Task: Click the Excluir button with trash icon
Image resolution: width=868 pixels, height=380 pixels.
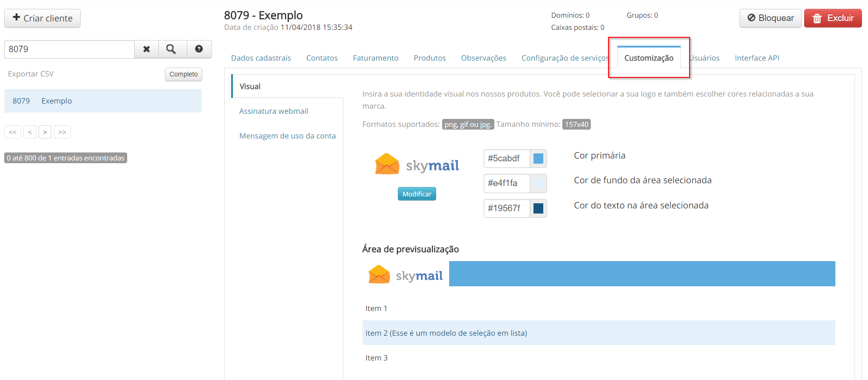Action: pyautogui.click(x=833, y=18)
